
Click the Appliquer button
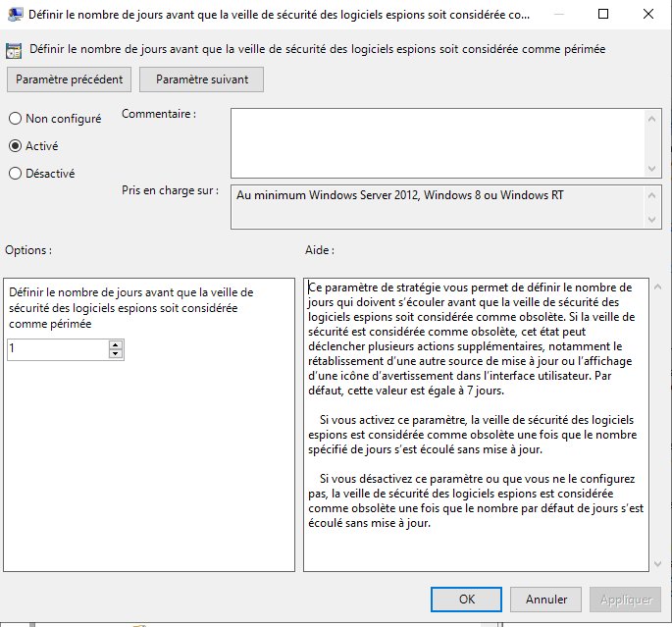(x=625, y=599)
